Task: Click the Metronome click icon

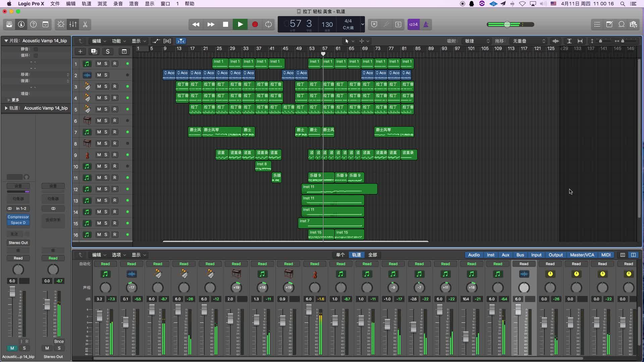Action: [x=426, y=24]
